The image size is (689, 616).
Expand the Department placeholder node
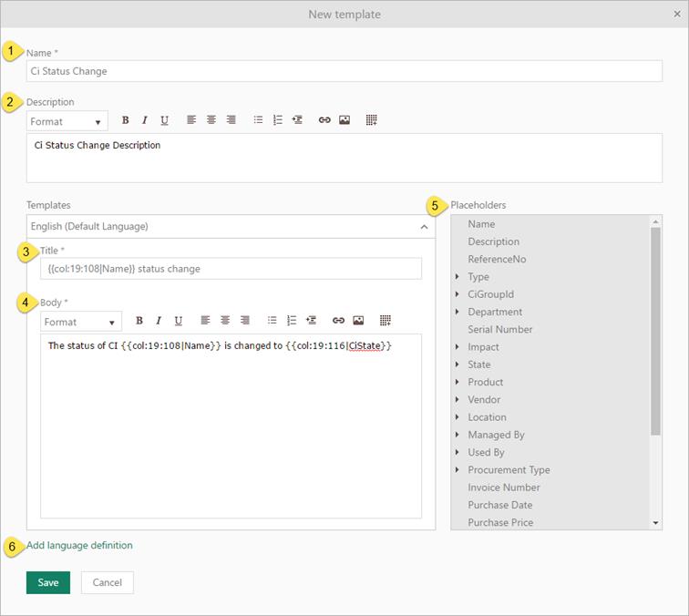coord(458,312)
